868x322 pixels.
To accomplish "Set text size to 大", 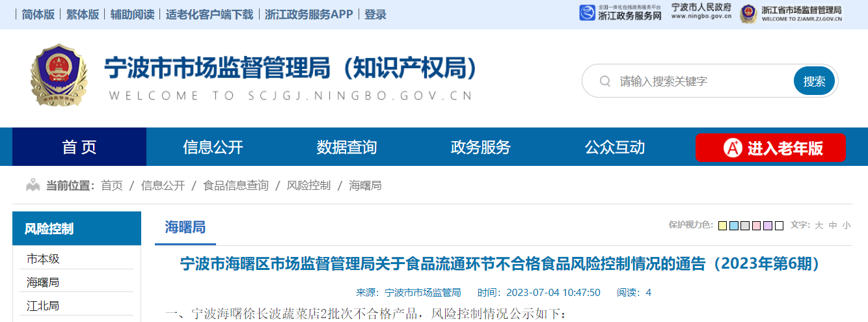I will pos(819,225).
